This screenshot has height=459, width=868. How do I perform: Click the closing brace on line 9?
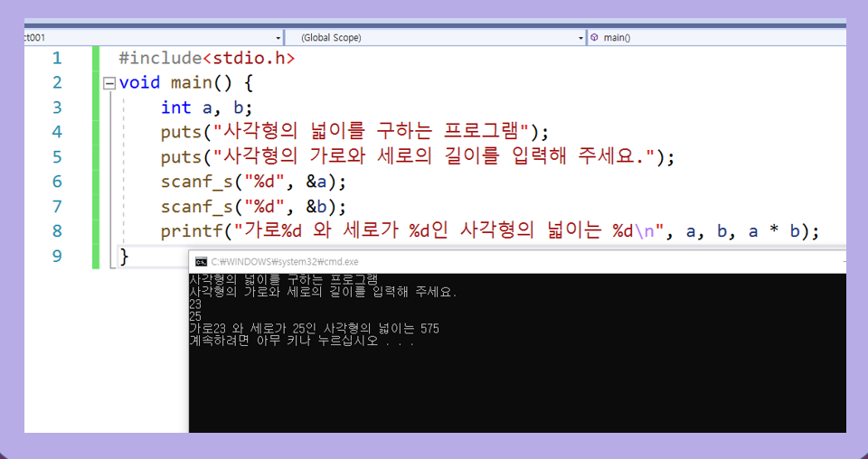[x=124, y=256]
